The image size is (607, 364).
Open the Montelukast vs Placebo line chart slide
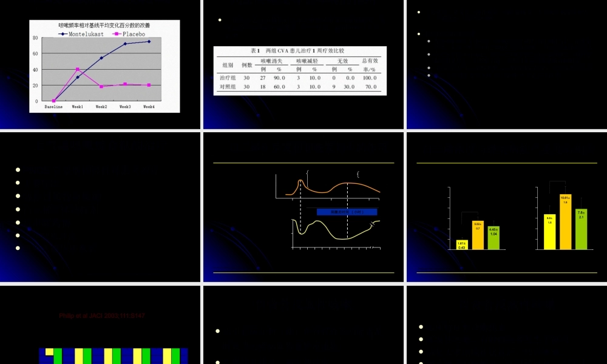[100, 64]
